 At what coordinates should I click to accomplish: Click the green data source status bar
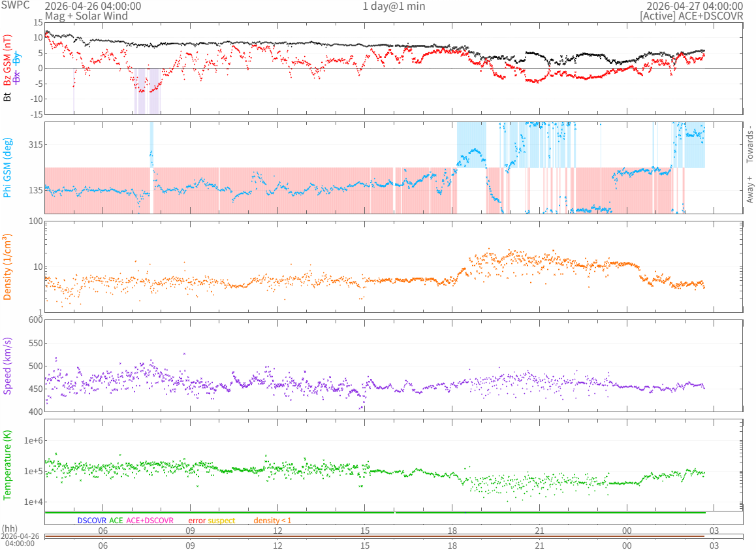point(375,512)
